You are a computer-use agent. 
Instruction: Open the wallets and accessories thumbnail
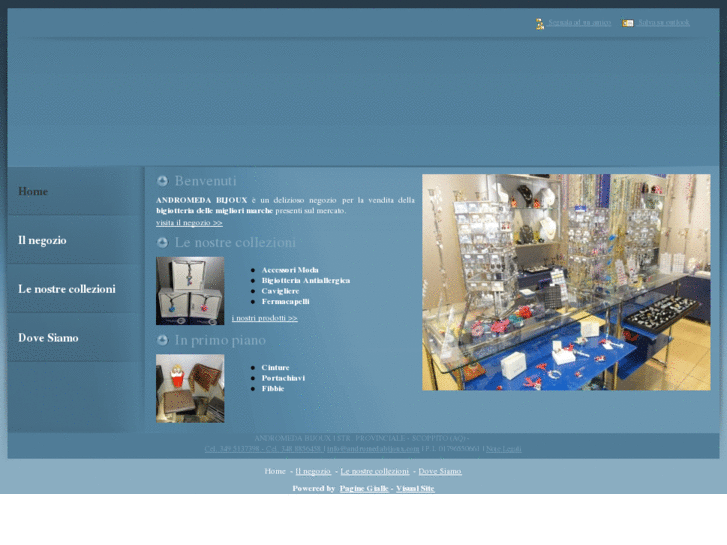click(x=190, y=389)
